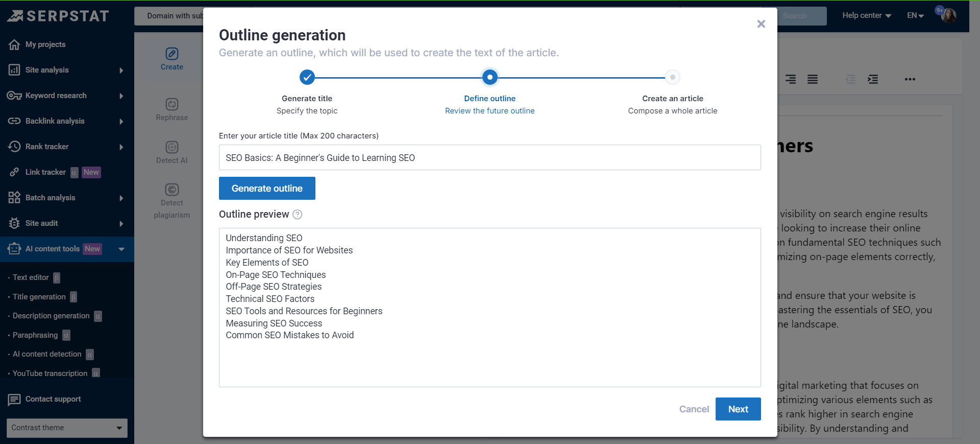Open the user profile avatar

[x=948, y=15]
